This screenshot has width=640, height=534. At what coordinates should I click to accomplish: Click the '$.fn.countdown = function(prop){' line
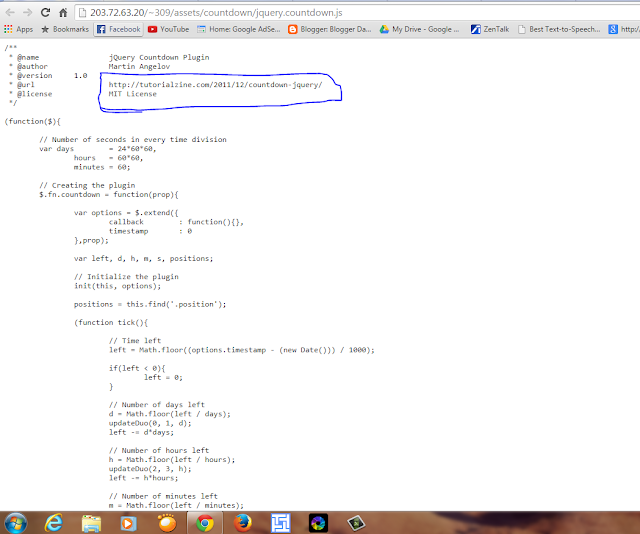click(x=109, y=194)
